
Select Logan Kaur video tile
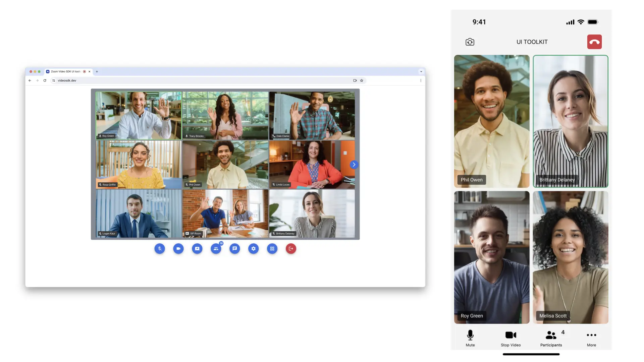pos(139,214)
